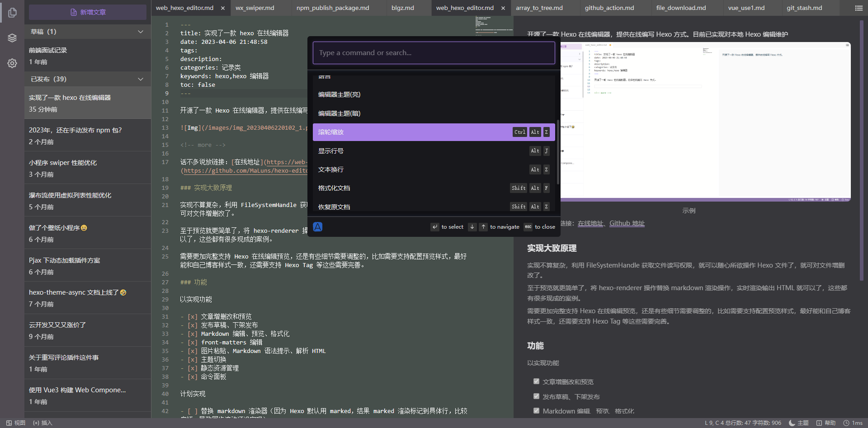This screenshot has height=428, width=868.
Task: Collapse the 已发布 (39) section
Action: click(88, 79)
